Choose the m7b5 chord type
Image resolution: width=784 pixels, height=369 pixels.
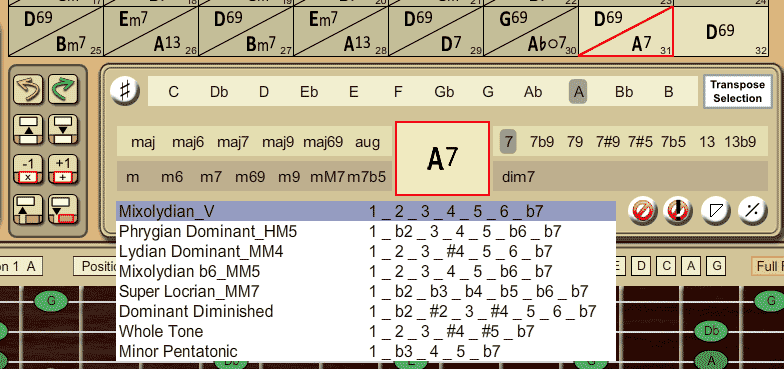click(x=366, y=176)
